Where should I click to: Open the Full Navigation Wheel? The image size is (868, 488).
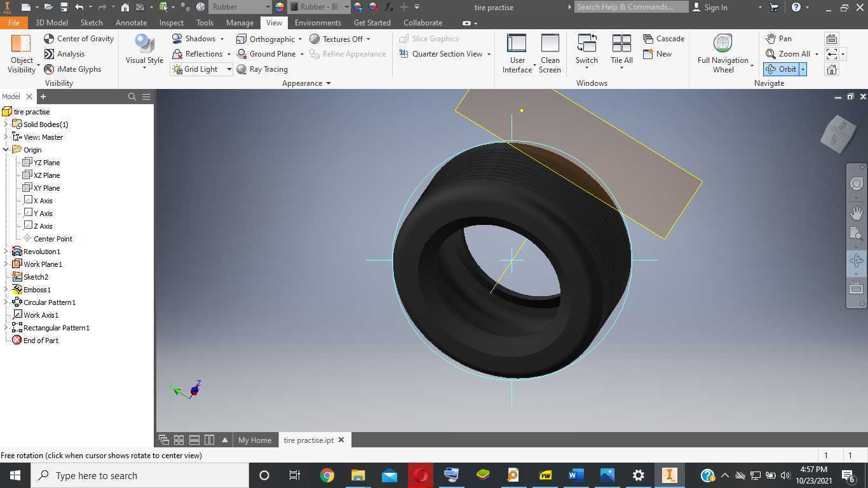723,55
